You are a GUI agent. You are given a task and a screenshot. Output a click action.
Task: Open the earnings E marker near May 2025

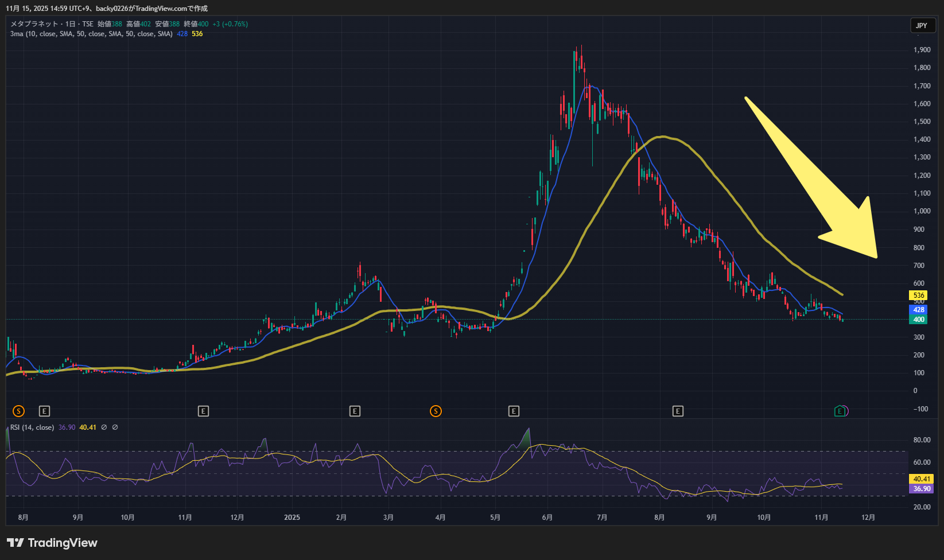(514, 411)
